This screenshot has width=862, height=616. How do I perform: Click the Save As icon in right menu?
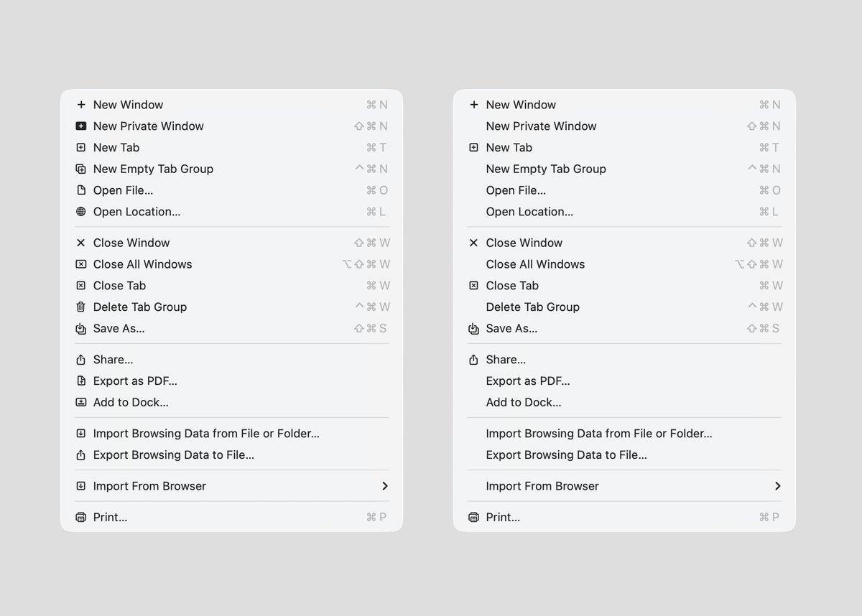473,329
